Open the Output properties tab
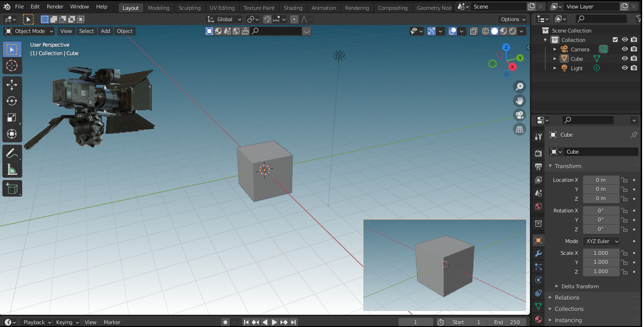This screenshot has width=644, height=327. coord(538,167)
